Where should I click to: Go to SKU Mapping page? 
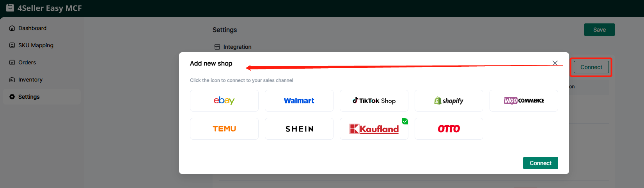tap(35, 45)
